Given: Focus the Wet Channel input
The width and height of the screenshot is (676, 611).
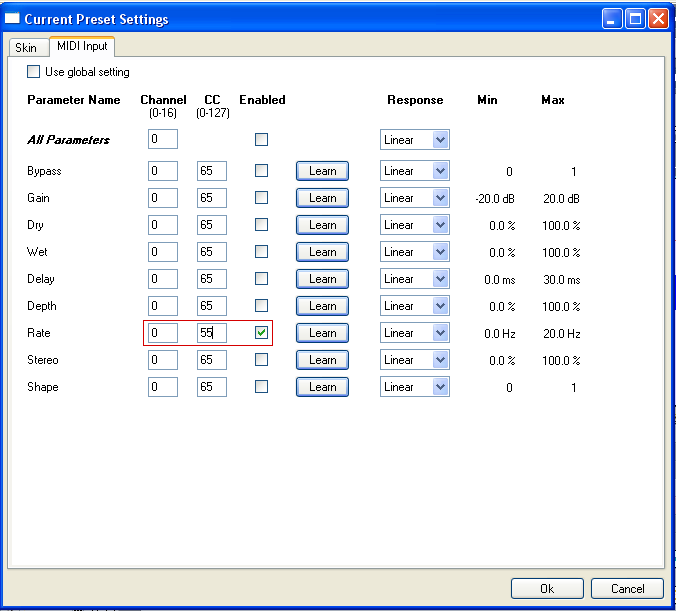Looking at the screenshot, I should coord(163,252).
